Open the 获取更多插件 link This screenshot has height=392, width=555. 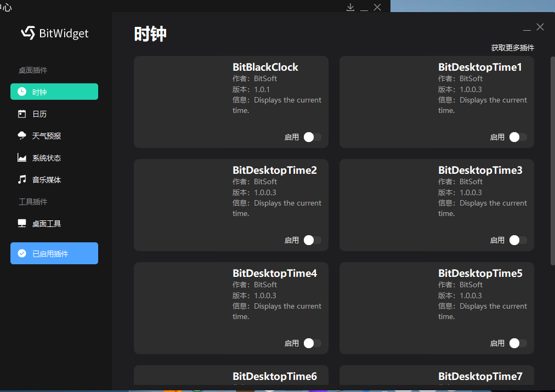click(x=513, y=48)
